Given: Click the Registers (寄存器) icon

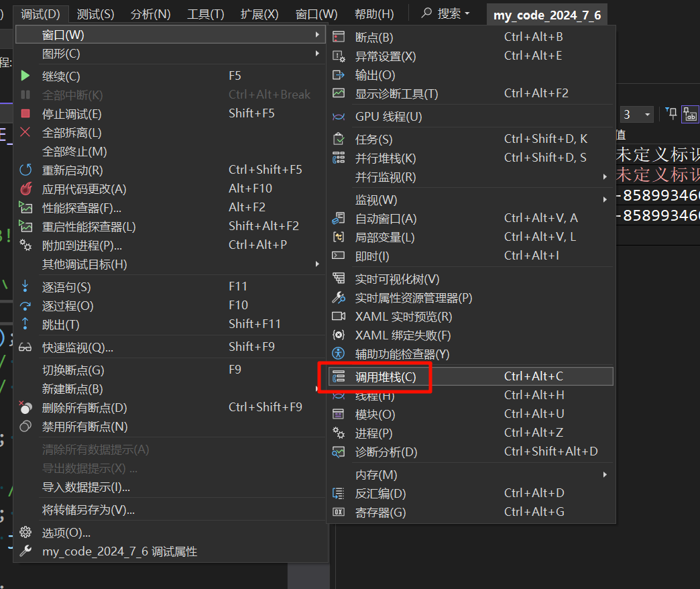Looking at the screenshot, I should pyautogui.click(x=339, y=513).
